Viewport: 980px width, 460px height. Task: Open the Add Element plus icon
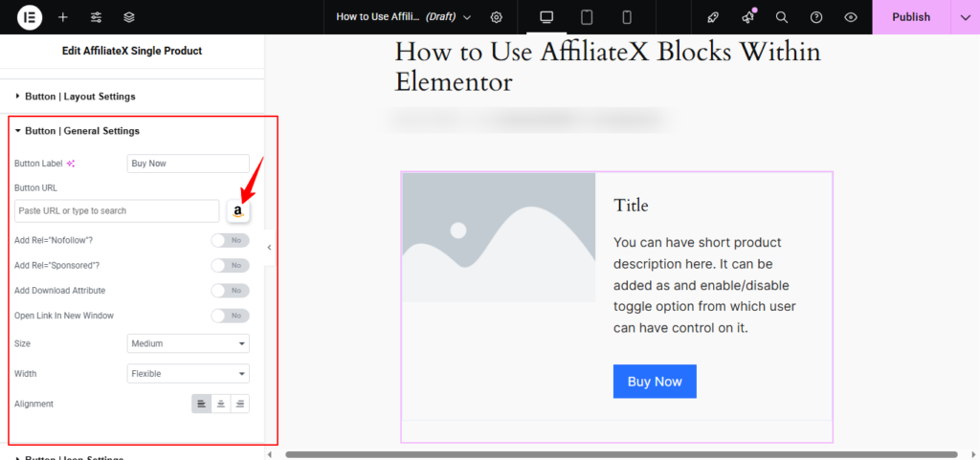click(x=63, y=17)
